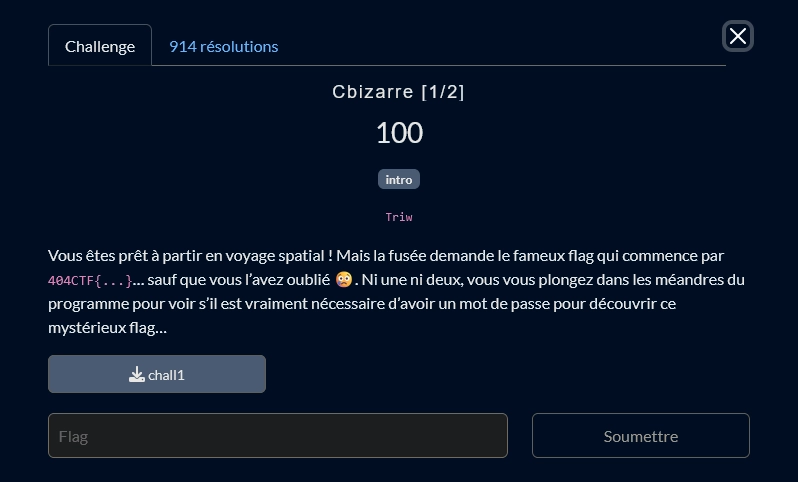Focus the Flag input field
Screen dimensions: 798x482
(278, 436)
